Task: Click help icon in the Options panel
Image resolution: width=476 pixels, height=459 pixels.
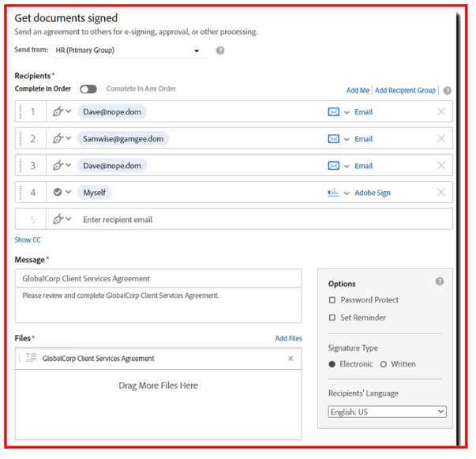Action: 440,281
